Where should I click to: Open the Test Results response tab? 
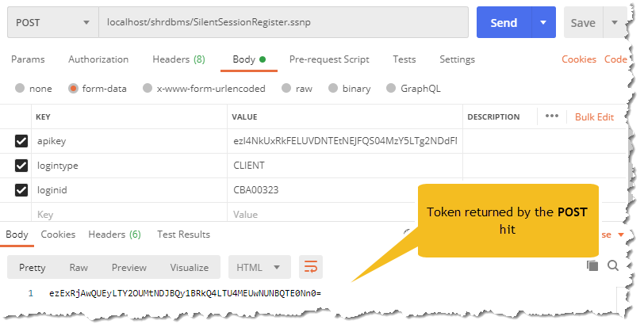coord(183,235)
